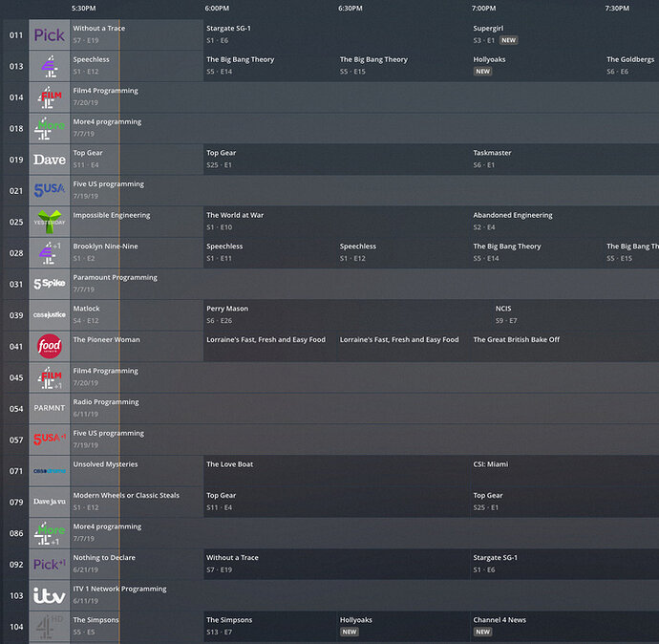Select the PARMNT channel logo on 054
The height and width of the screenshot is (644, 659).
[x=49, y=408]
